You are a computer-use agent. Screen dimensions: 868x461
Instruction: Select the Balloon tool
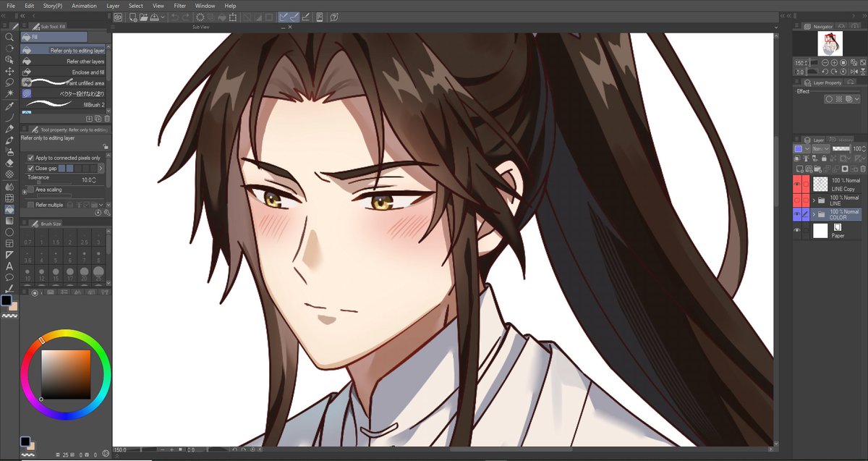pos(9,277)
